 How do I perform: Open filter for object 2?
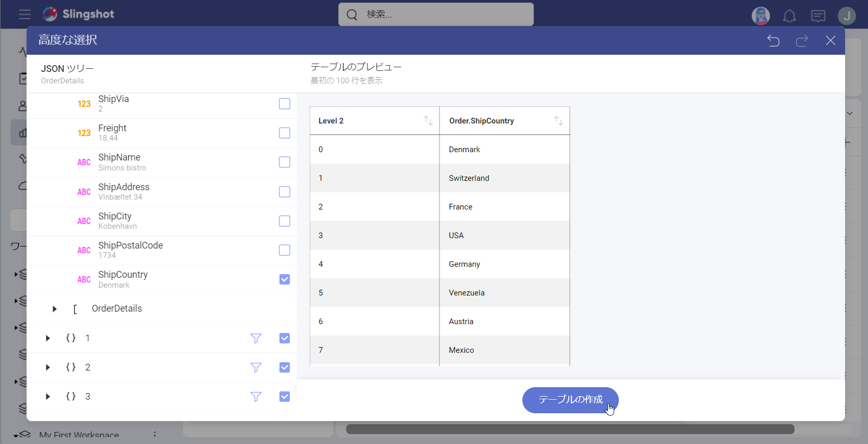pyautogui.click(x=256, y=367)
